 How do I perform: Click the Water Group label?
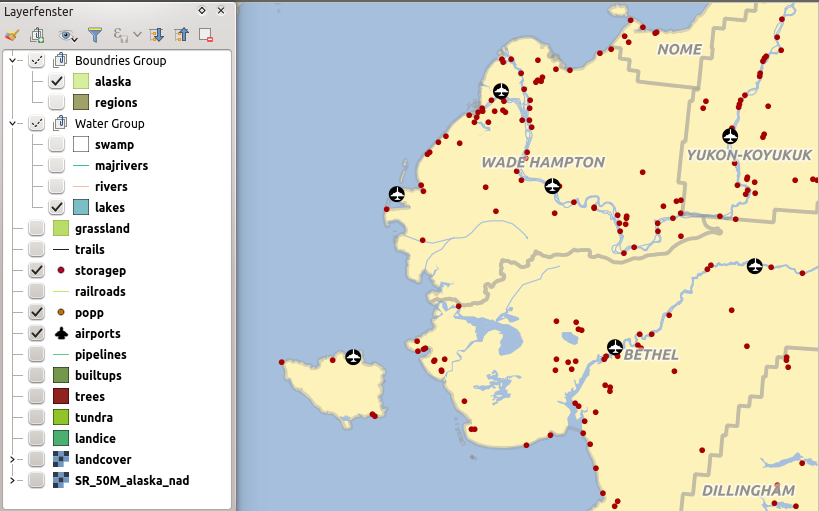point(109,124)
